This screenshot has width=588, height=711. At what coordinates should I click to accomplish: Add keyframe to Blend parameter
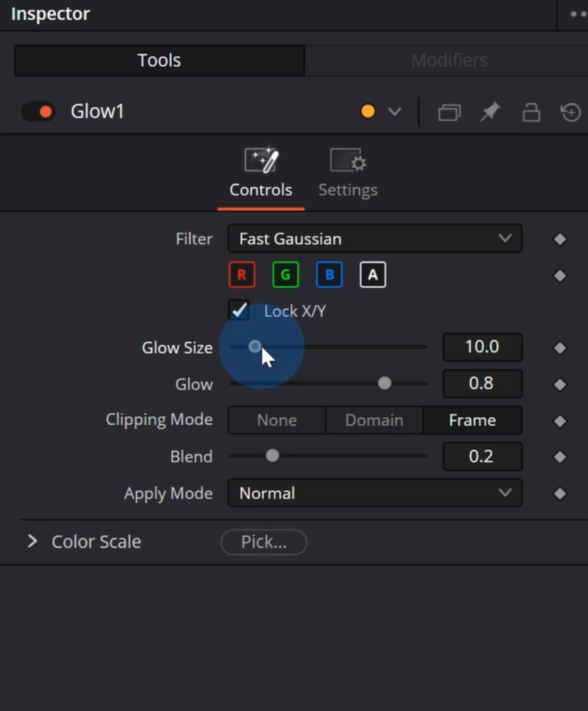point(559,457)
